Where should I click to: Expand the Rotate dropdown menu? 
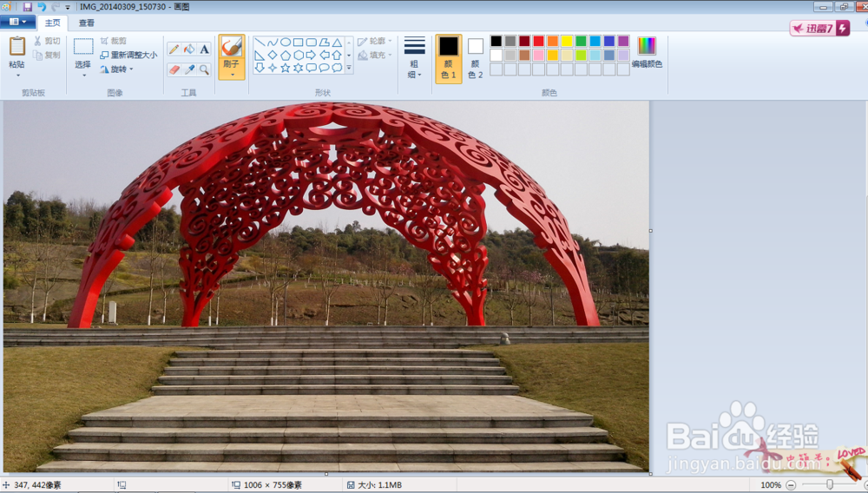(x=117, y=69)
